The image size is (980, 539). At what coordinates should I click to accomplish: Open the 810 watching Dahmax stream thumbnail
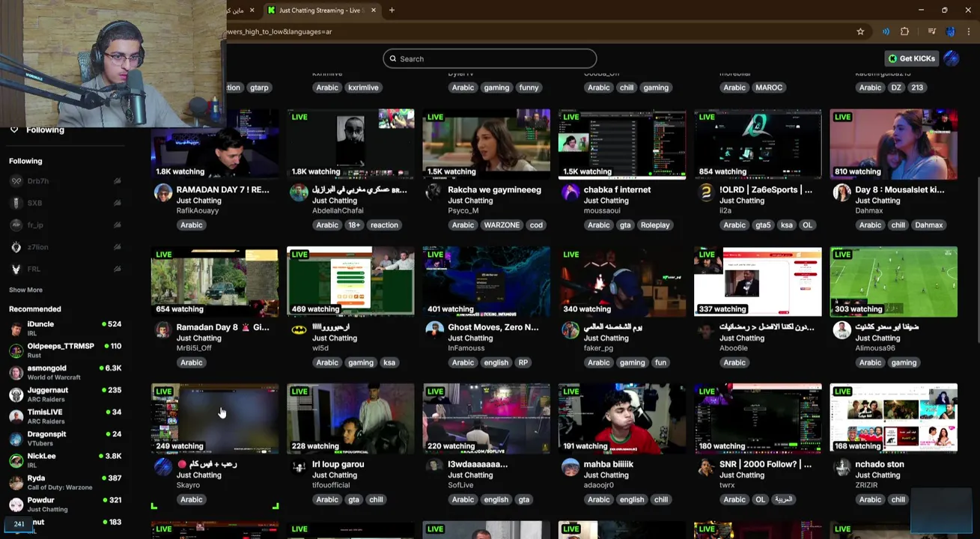pos(893,144)
